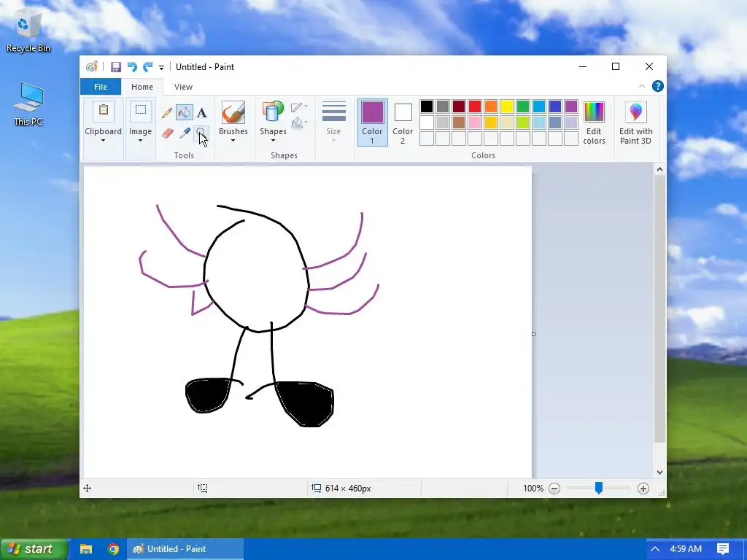Open the Shape fill dropdown
Screen dimensions: 747x560
[299, 122]
